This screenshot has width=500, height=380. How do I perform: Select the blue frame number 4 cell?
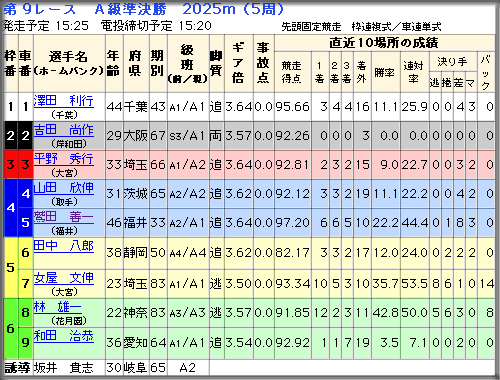[x=11, y=208]
